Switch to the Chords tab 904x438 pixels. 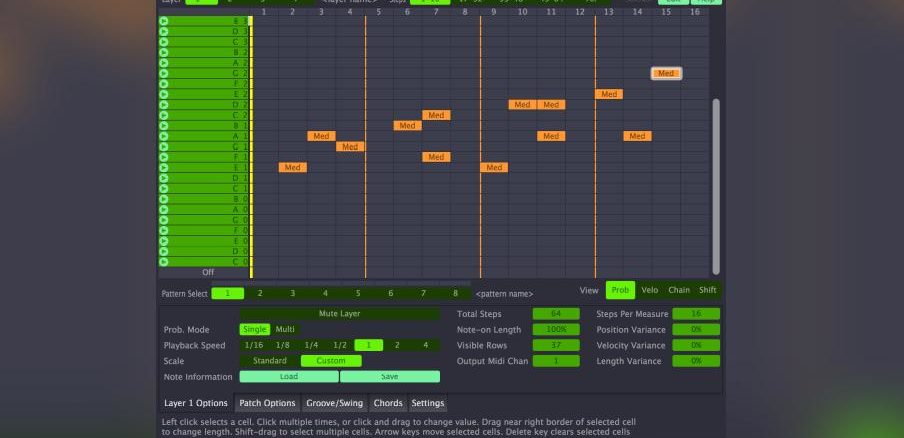(388, 403)
